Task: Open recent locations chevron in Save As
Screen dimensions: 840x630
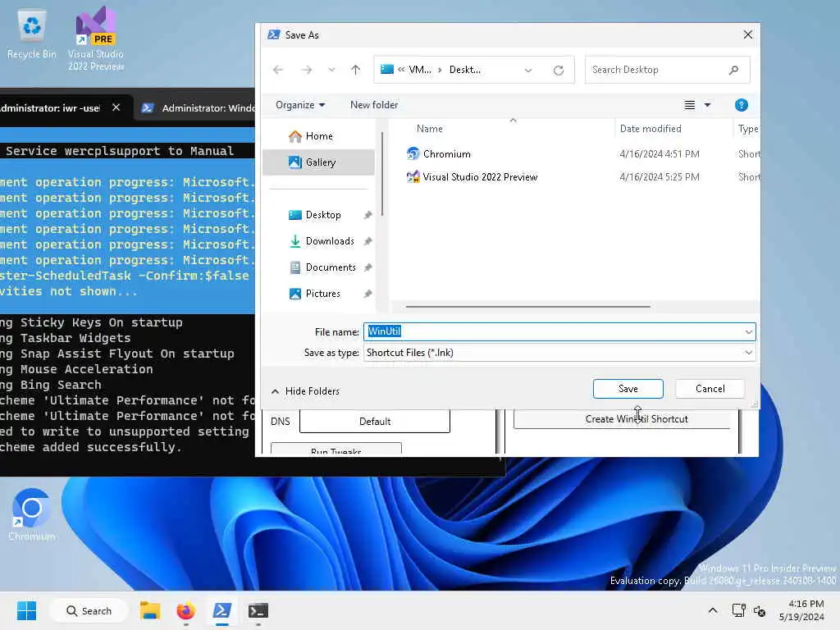Action: click(x=331, y=70)
